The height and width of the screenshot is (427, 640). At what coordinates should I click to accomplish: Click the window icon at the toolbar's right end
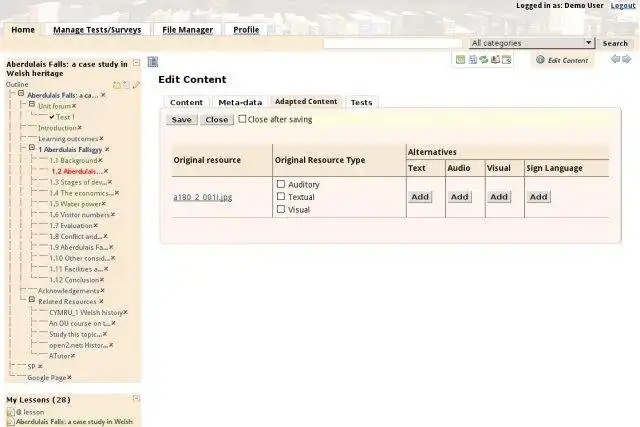507,60
